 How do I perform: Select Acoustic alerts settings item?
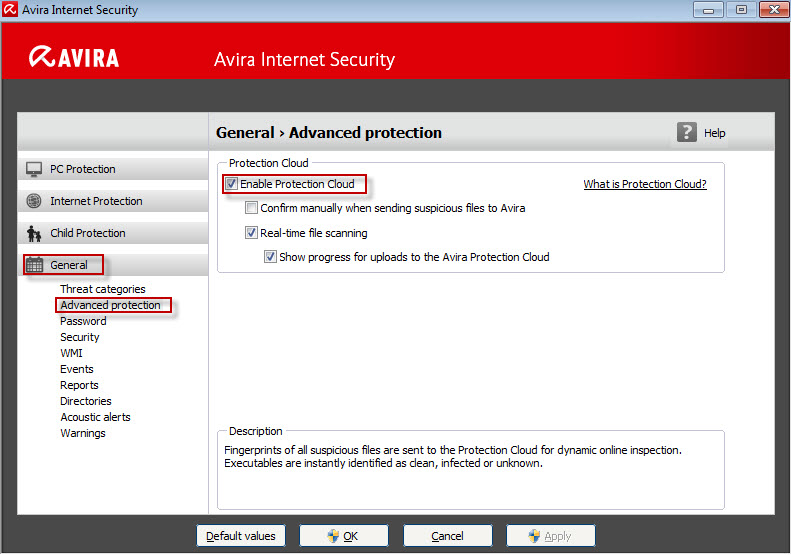tap(95, 417)
